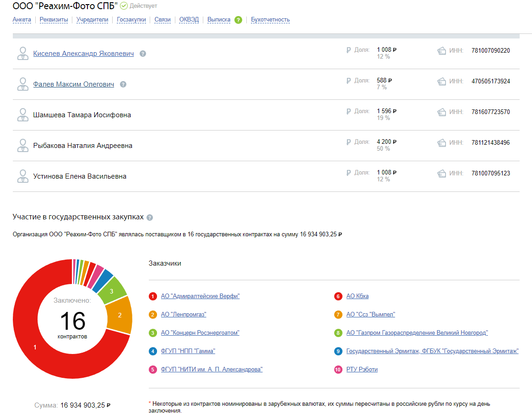
Task: Click the ruble share icon in Киселев row
Action: coord(348,50)
